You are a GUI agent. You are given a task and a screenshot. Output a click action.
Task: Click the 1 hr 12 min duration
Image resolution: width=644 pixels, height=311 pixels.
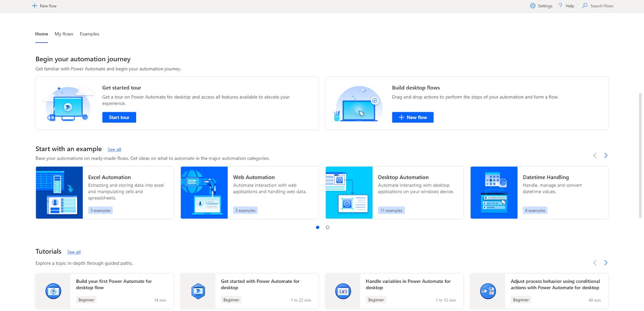(x=446, y=300)
